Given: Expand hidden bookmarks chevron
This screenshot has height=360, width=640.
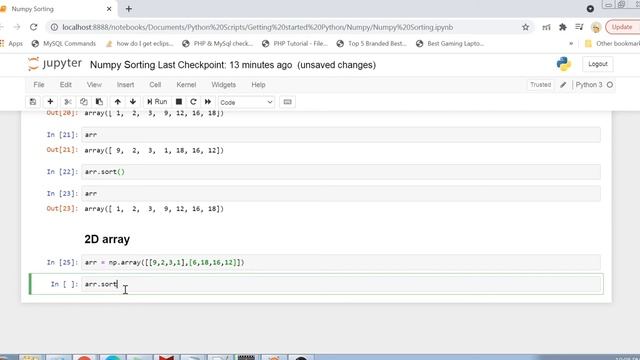Looking at the screenshot, I should click(x=571, y=43).
